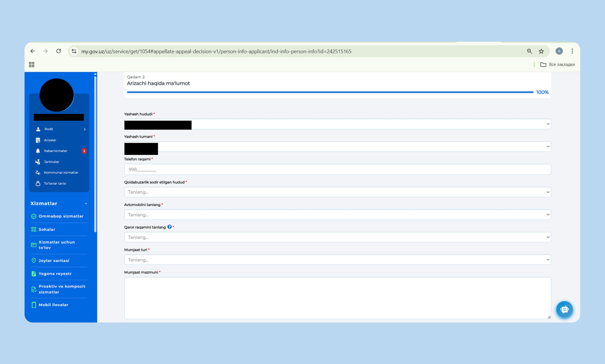
Task: Open Jarimalar fines page
Action: pos(51,162)
